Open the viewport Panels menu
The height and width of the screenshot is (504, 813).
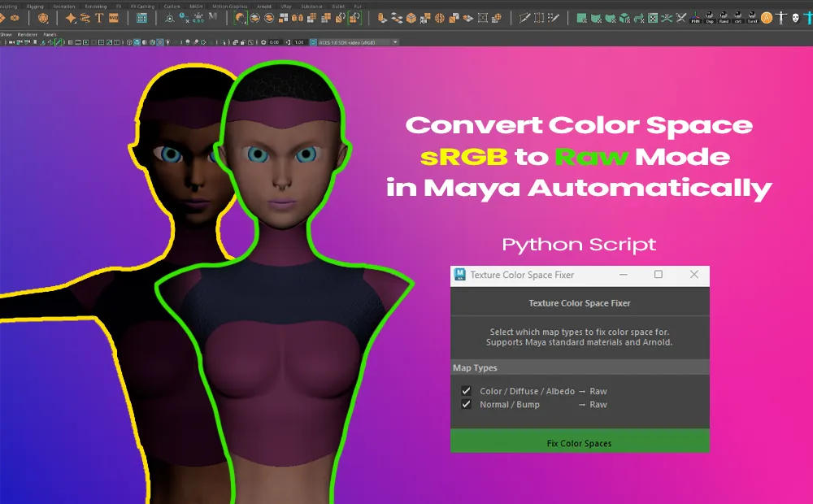coord(50,35)
